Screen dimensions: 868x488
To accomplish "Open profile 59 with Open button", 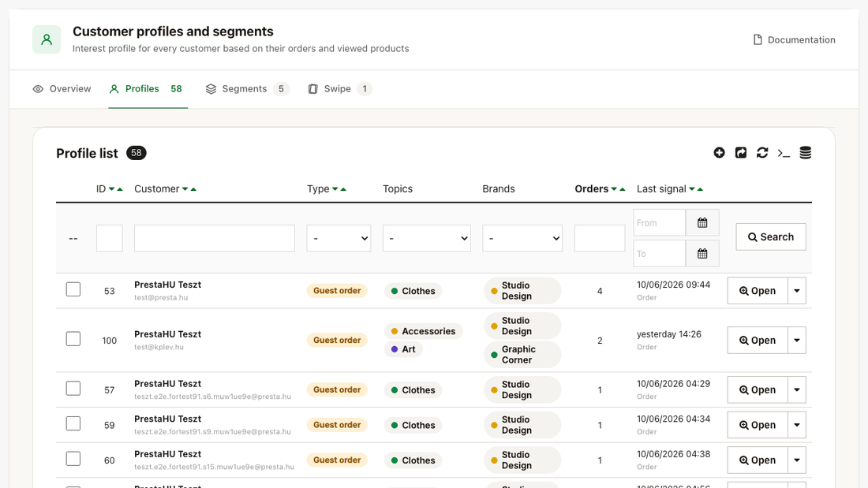I will coord(758,425).
